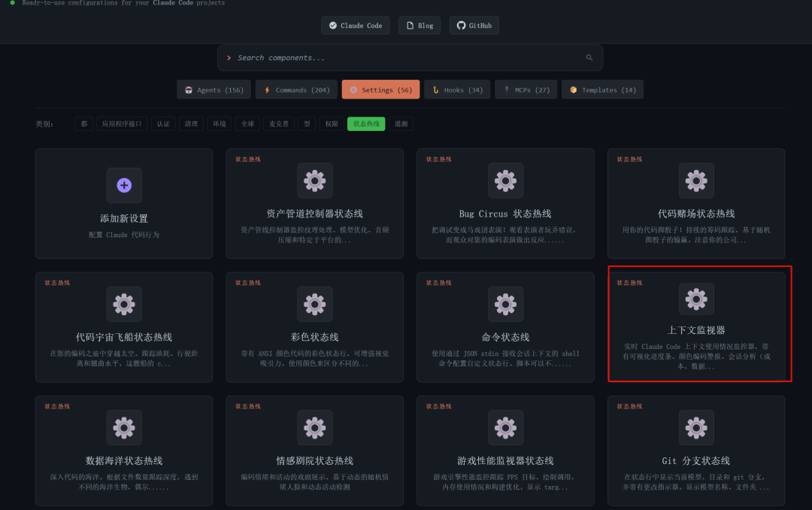
Task: Click the Agents robot icon
Action: pyautogui.click(x=189, y=90)
